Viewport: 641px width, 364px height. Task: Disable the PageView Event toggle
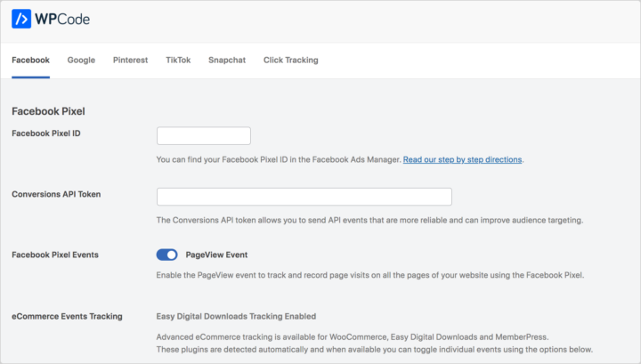pyautogui.click(x=167, y=255)
